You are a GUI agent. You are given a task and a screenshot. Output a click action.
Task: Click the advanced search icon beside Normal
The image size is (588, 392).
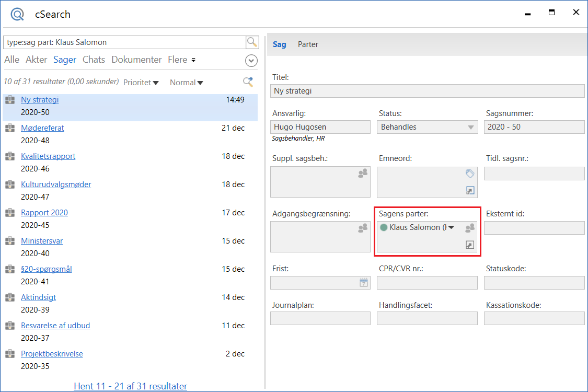coord(248,82)
